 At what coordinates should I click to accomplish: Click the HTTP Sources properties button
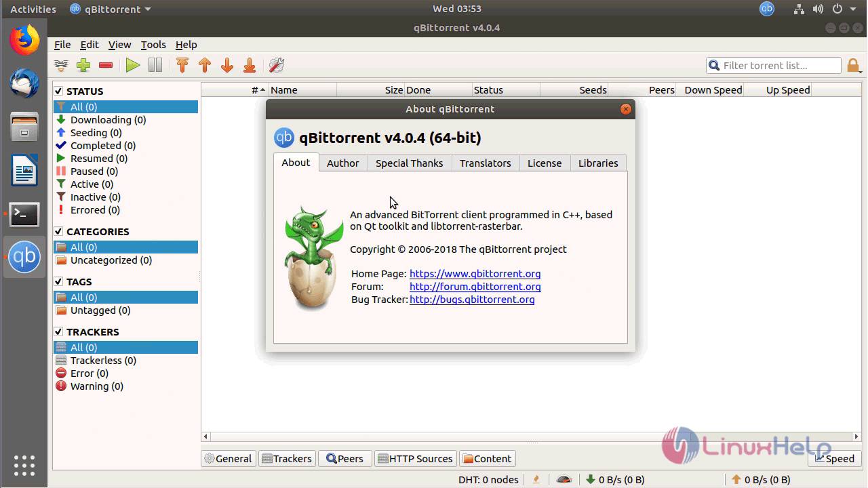point(415,459)
